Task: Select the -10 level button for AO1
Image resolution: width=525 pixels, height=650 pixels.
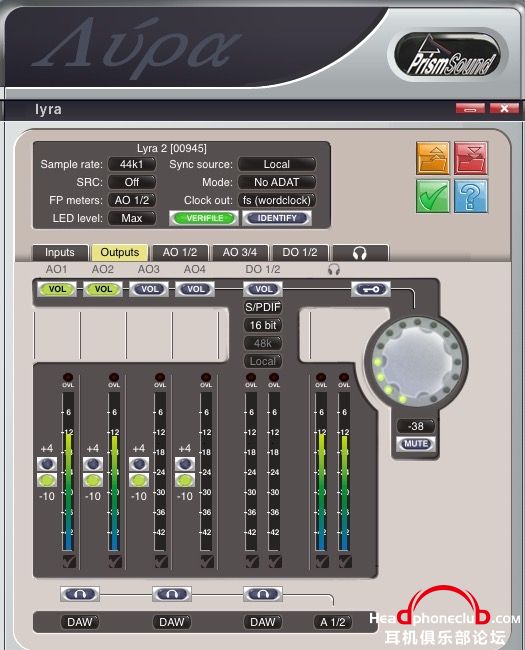Action: point(47,480)
